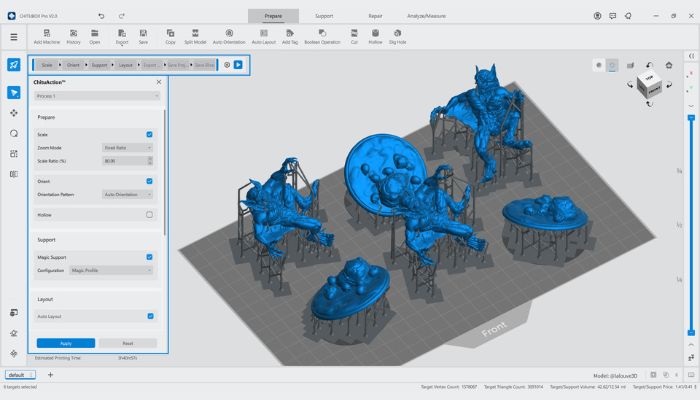
Task: Switch to the Support tab
Action: (x=324, y=16)
